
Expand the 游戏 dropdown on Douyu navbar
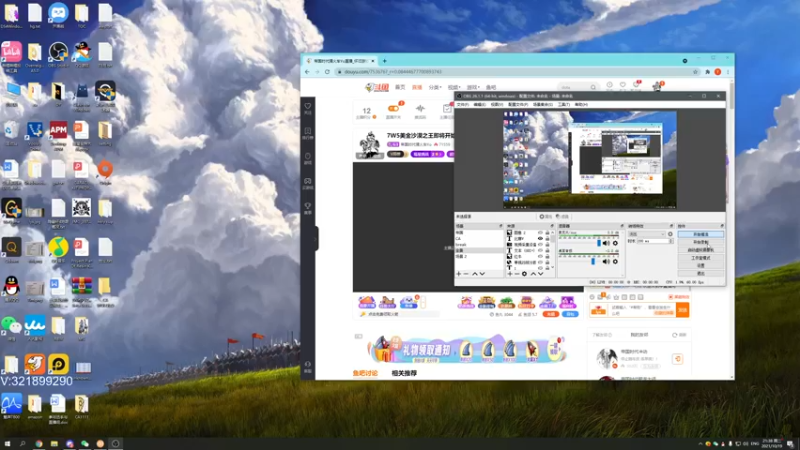(x=473, y=87)
